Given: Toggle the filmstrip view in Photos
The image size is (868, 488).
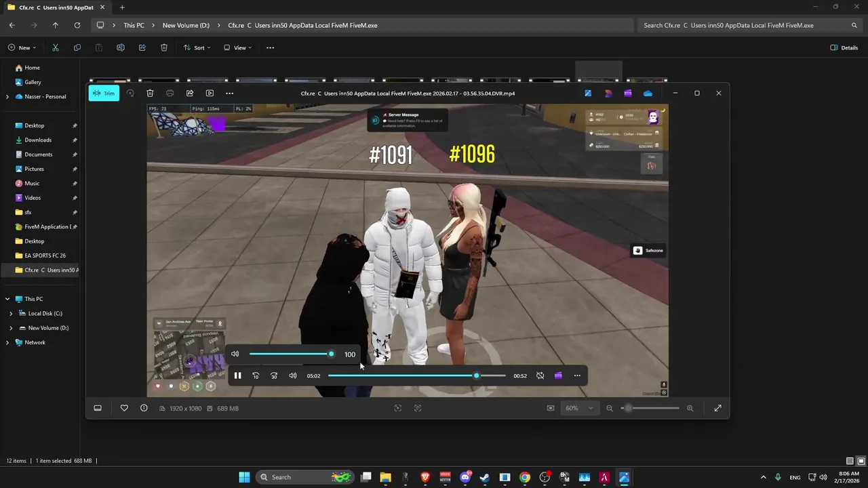Looking at the screenshot, I should click(98, 408).
